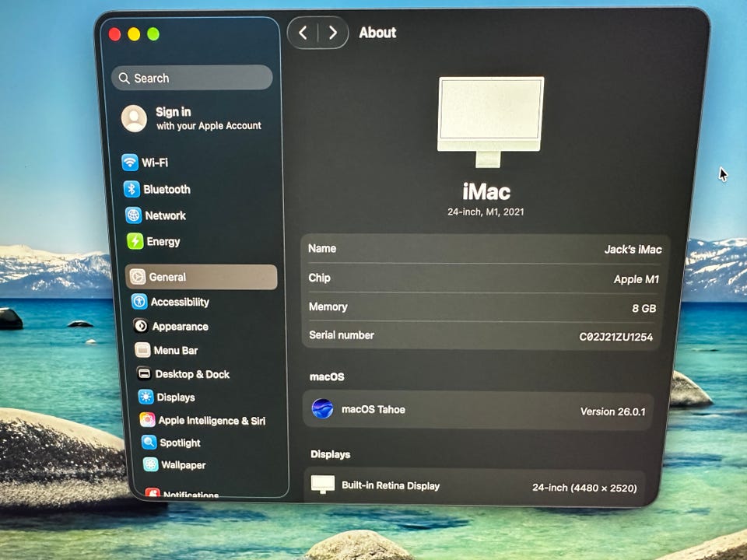Click the computer name Jack's iMac
The image size is (747, 560).
click(633, 250)
